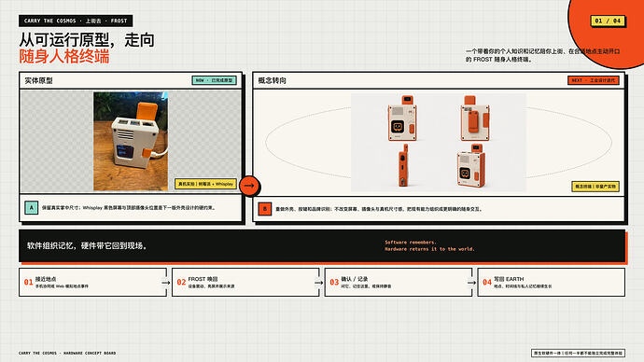Click the yellow caption on the concept renders
644x362 pixels.
(595, 187)
